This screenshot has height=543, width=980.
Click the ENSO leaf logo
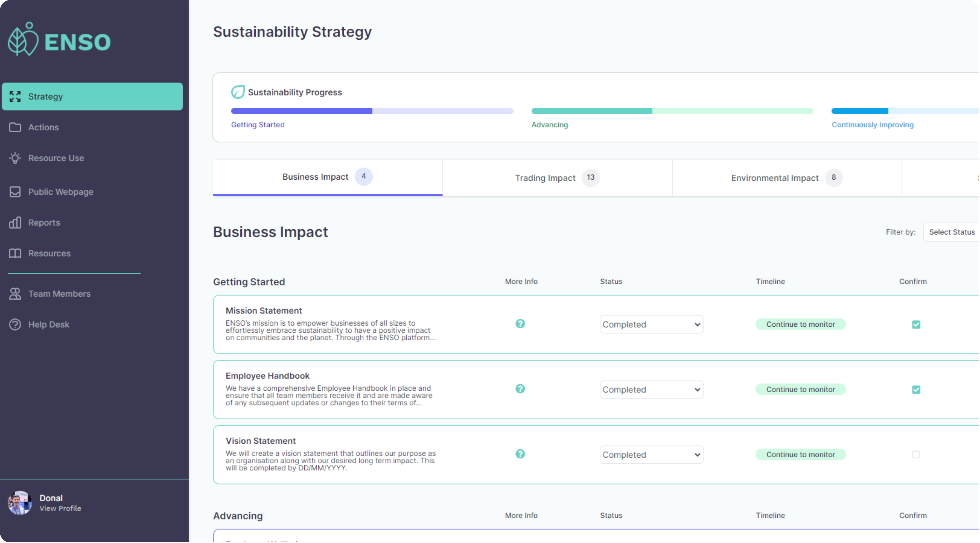coord(23,40)
